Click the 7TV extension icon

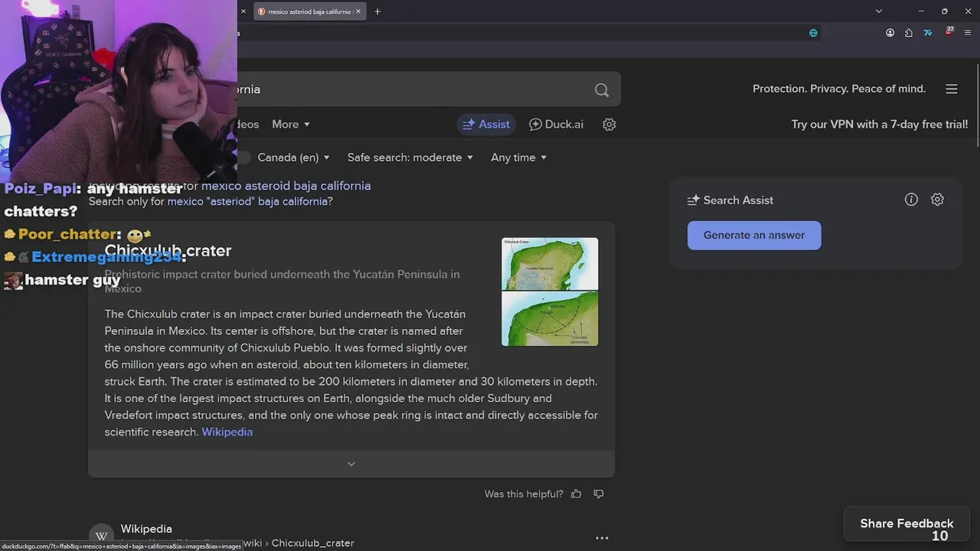pyautogui.click(x=928, y=33)
